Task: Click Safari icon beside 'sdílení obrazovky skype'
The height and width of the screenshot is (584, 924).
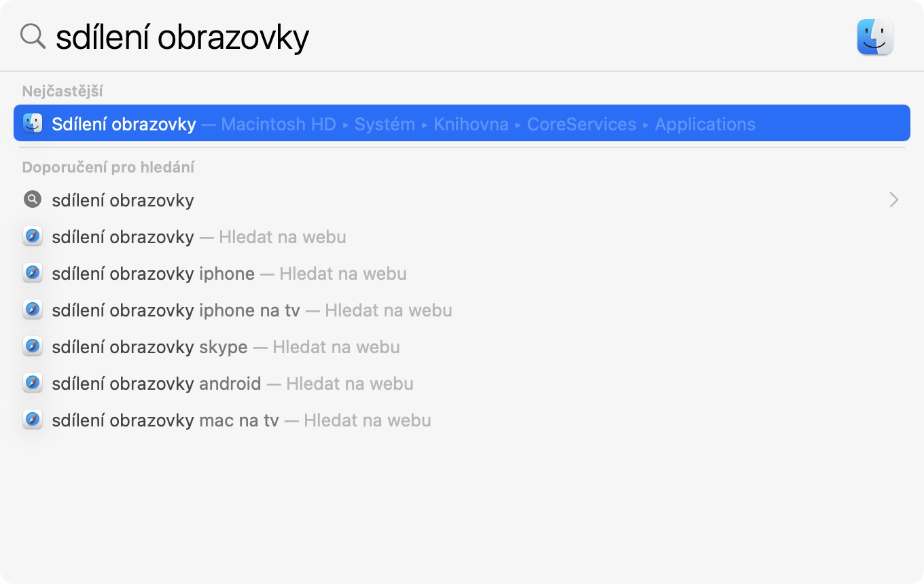Action: (32, 347)
